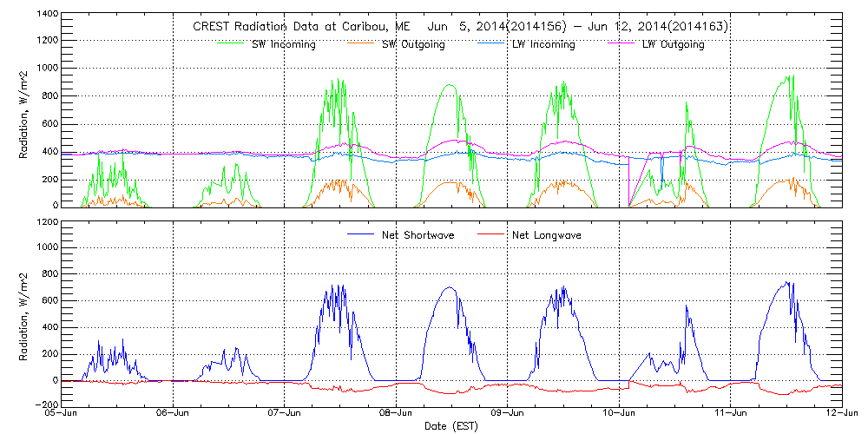Select the 10-Jun date tick label
Screen dimensions: 868x434
coord(619,414)
